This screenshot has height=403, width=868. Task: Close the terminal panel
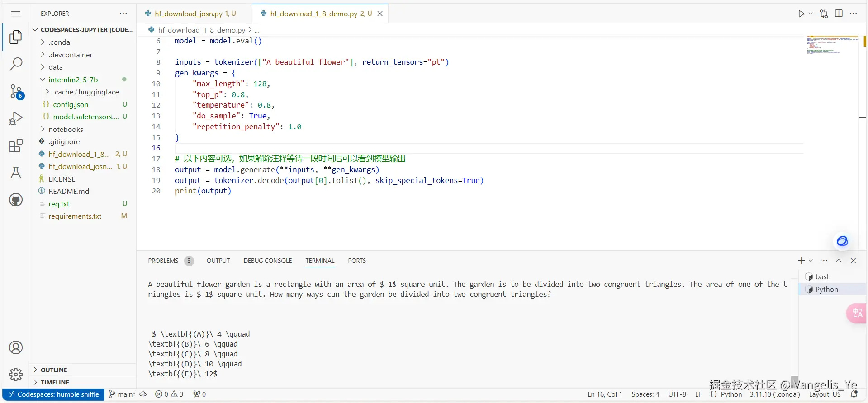click(x=854, y=261)
